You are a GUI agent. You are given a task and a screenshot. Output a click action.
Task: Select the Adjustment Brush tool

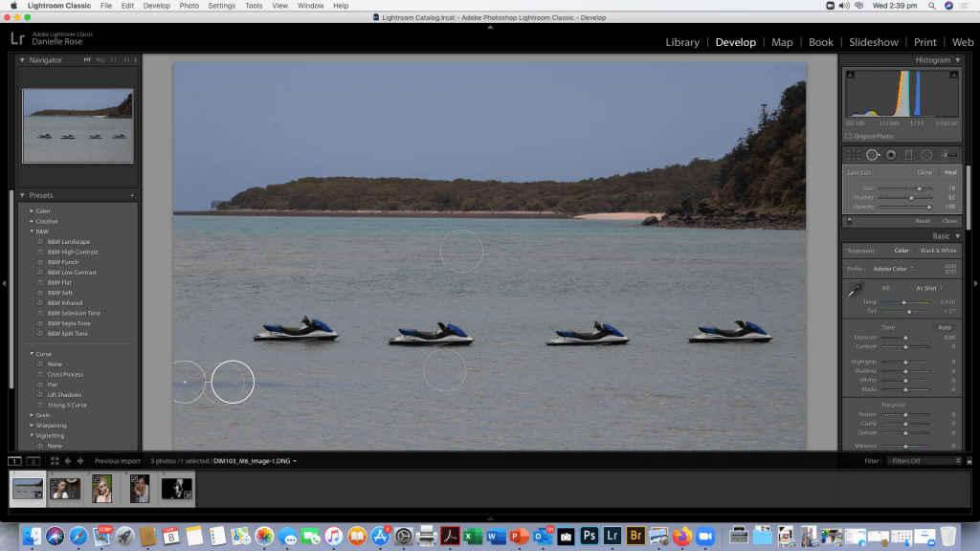pos(948,155)
